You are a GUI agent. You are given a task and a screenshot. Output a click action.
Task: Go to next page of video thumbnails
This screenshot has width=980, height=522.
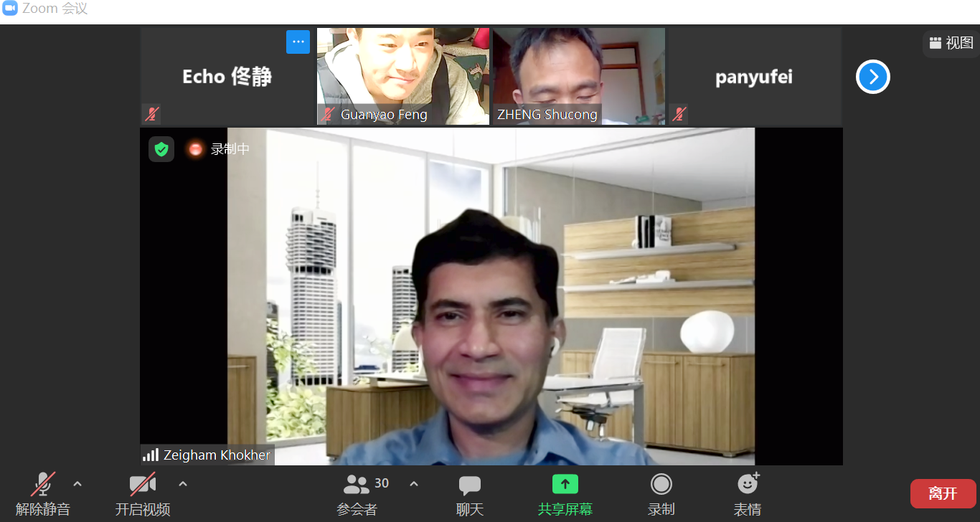point(872,77)
